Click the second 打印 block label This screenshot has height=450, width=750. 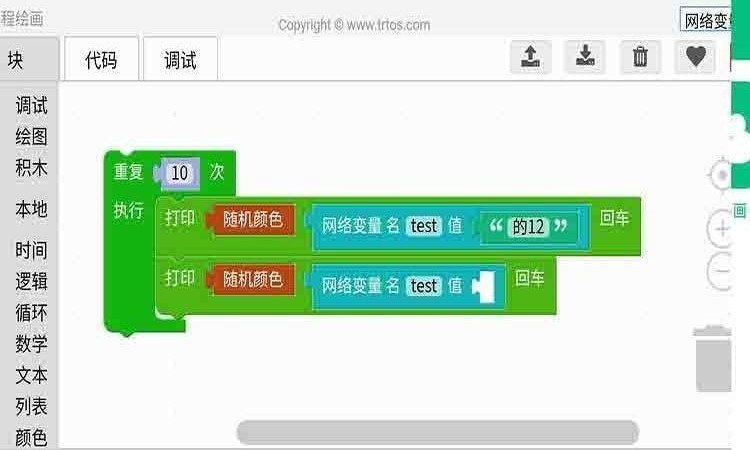click(180, 278)
